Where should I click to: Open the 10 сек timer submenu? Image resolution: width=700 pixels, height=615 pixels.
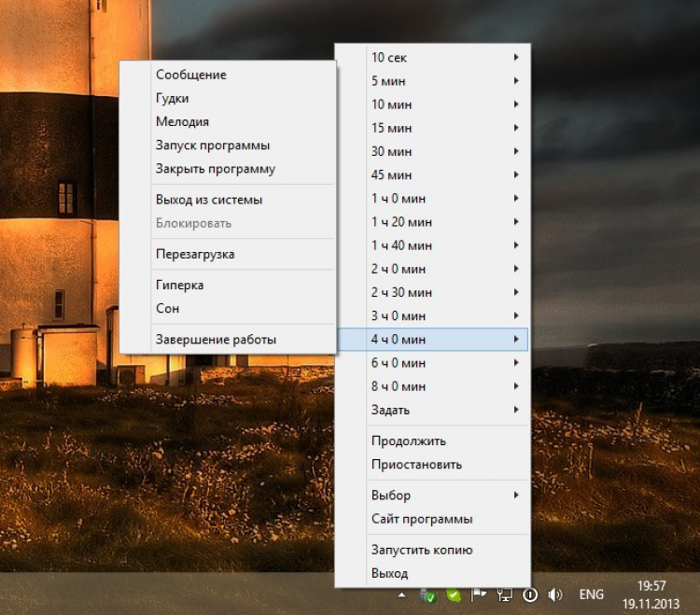(432, 57)
